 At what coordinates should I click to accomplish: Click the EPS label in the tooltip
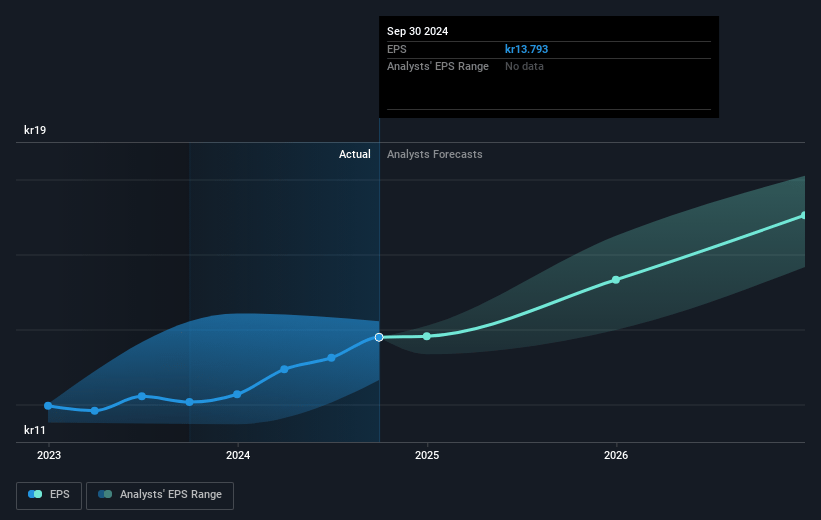pos(396,49)
